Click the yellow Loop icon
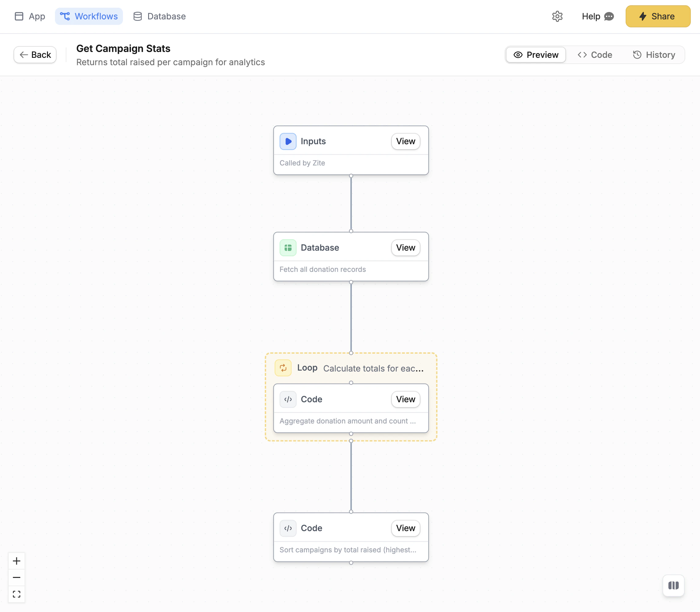The width and height of the screenshot is (700, 612). (x=283, y=368)
